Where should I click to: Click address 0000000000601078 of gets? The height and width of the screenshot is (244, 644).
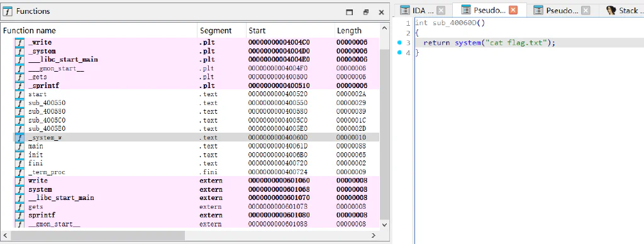pyautogui.click(x=279, y=207)
